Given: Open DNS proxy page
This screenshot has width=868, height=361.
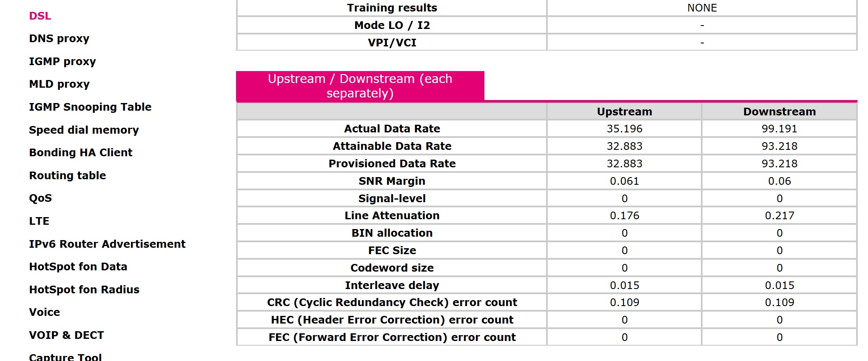Looking at the screenshot, I should (x=59, y=38).
